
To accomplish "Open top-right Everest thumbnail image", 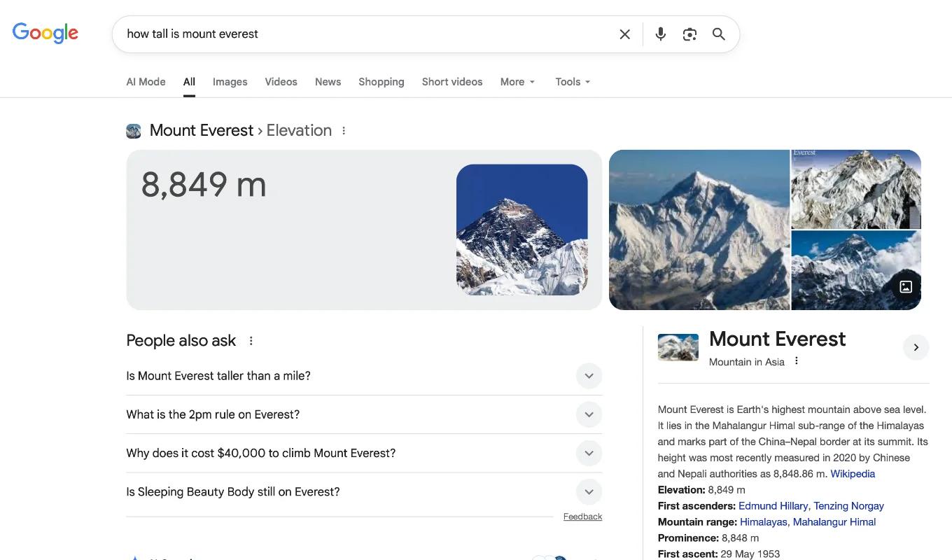I will (x=856, y=189).
